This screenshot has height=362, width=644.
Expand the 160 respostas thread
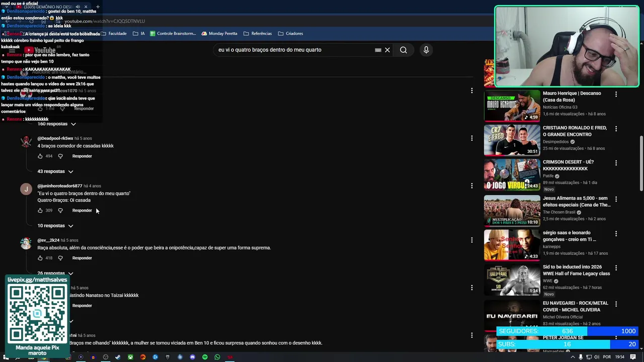coord(56,124)
